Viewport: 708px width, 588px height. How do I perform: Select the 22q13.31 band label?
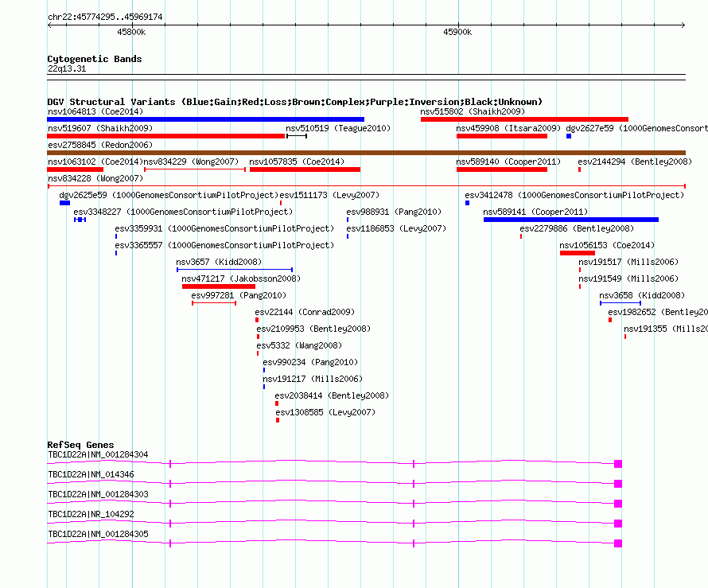[67, 68]
